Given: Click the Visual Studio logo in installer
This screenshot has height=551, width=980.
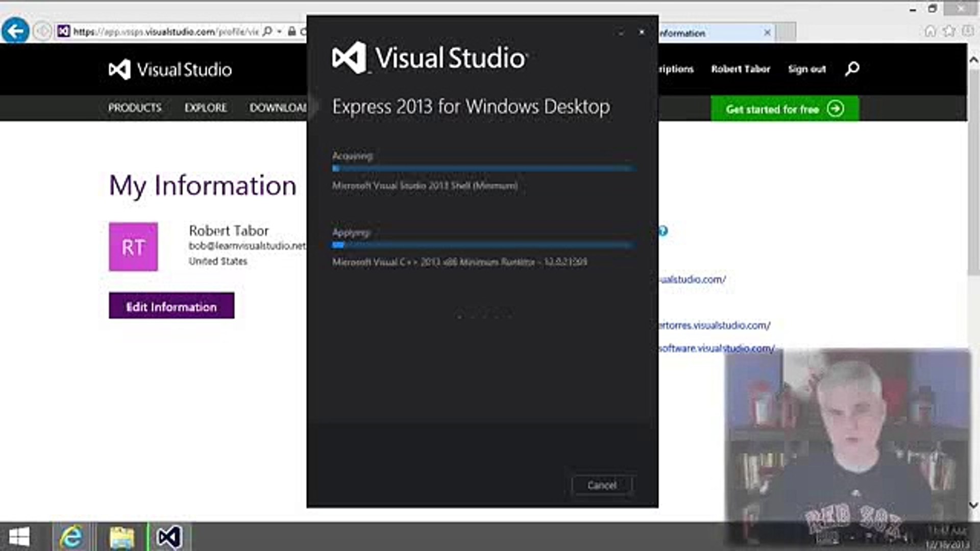Looking at the screenshot, I should pyautogui.click(x=429, y=57).
